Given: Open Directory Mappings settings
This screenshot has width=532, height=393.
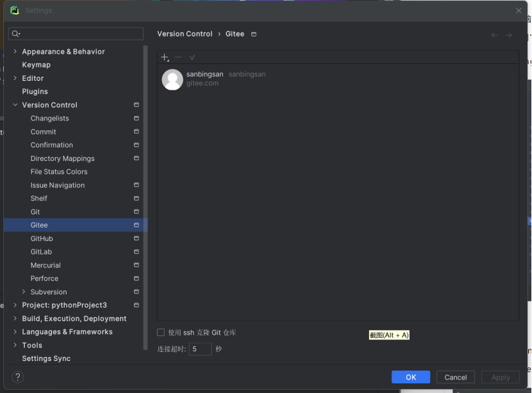Looking at the screenshot, I should pos(62,158).
